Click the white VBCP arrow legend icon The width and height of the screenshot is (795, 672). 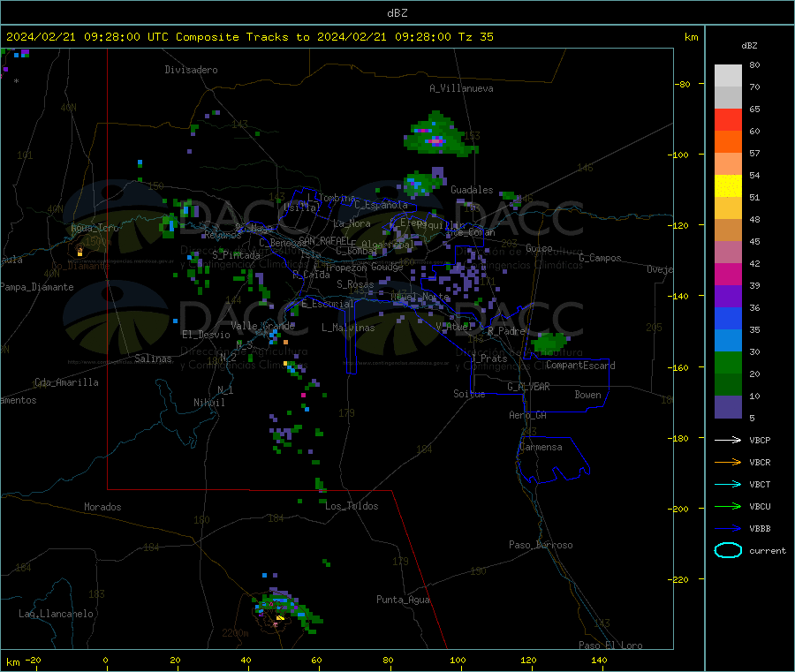(x=728, y=440)
